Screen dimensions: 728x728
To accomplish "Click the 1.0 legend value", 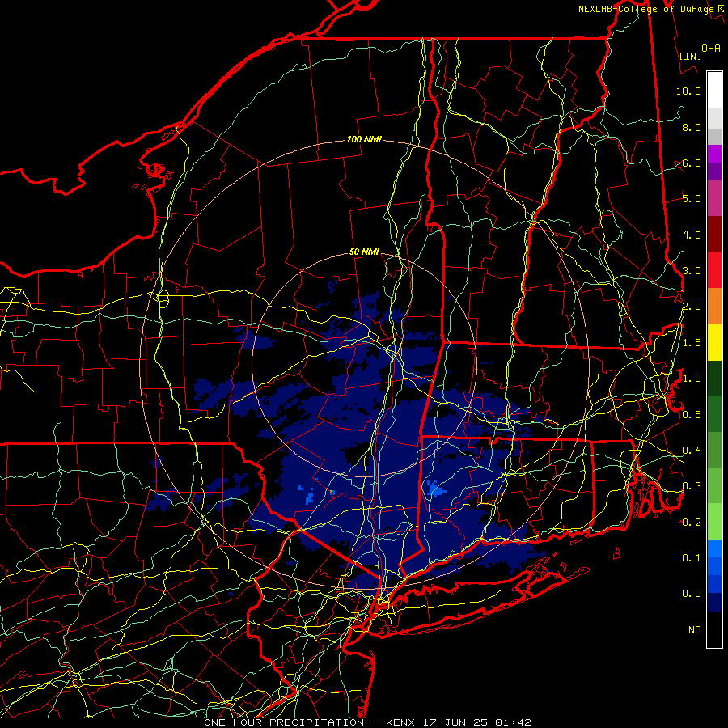I will coord(692,379).
